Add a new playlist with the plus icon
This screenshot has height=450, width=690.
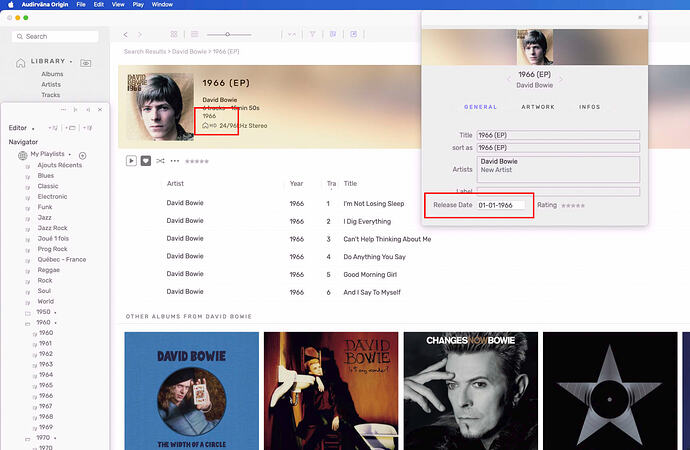click(x=83, y=155)
